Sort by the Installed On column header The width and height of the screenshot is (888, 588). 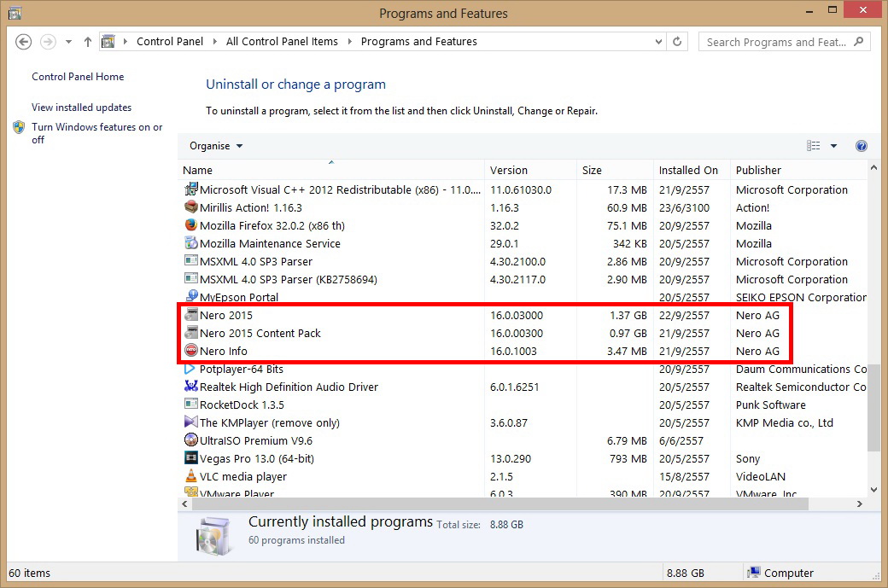tap(692, 170)
